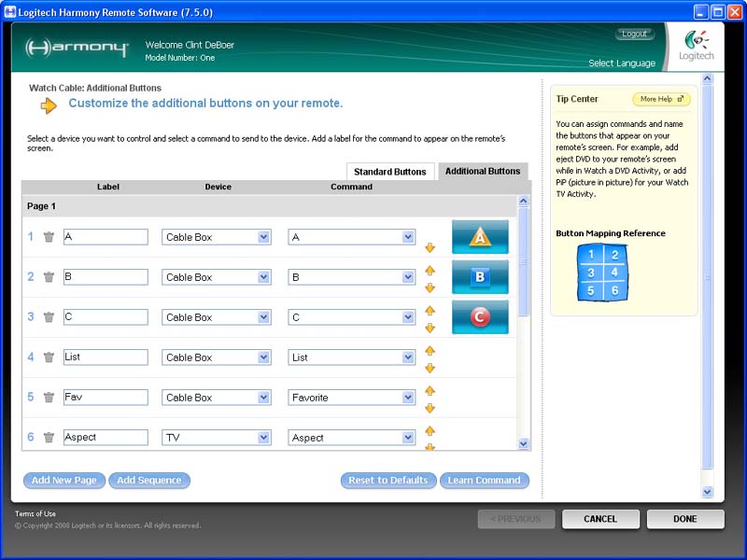Click the red C button preview image
The image size is (747, 560).
(480, 317)
